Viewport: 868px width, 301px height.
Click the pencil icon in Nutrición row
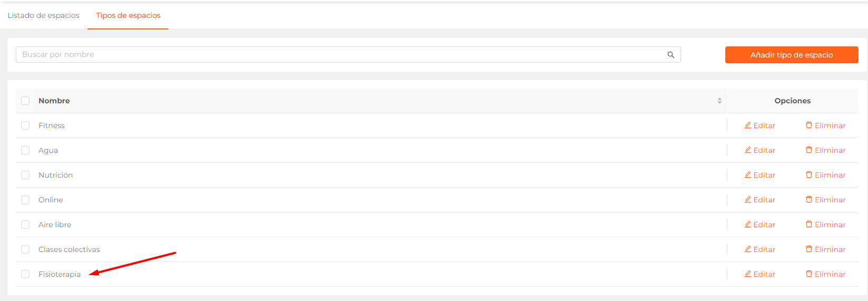click(748, 174)
